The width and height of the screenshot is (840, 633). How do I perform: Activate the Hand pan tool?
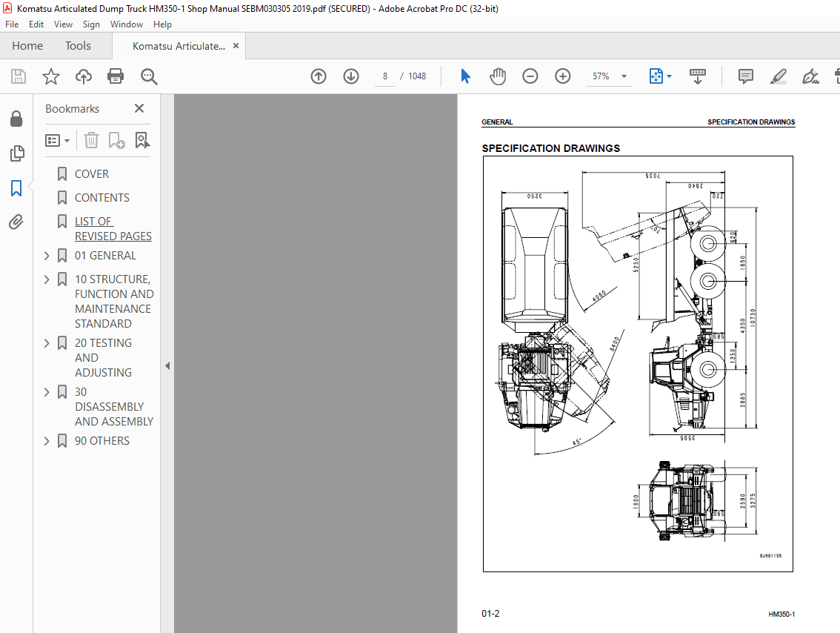click(498, 76)
